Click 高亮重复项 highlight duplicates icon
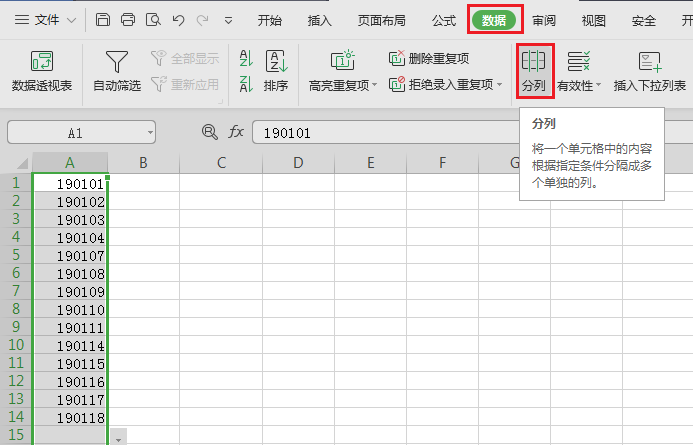The height and width of the screenshot is (445, 693). (343, 61)
